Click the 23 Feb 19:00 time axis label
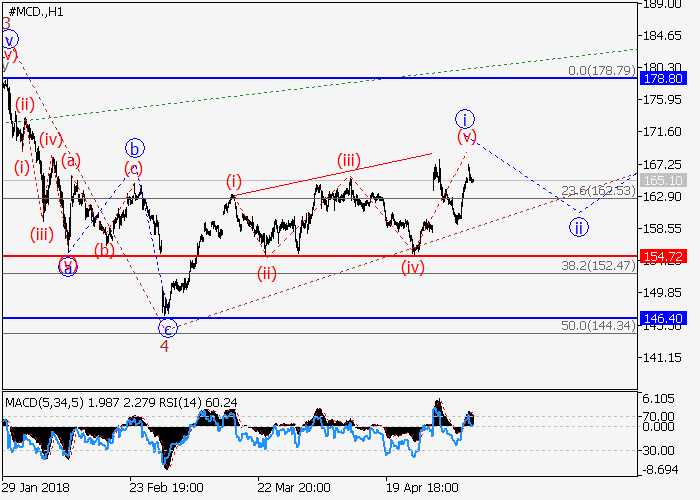 click(x=165, y=487)
